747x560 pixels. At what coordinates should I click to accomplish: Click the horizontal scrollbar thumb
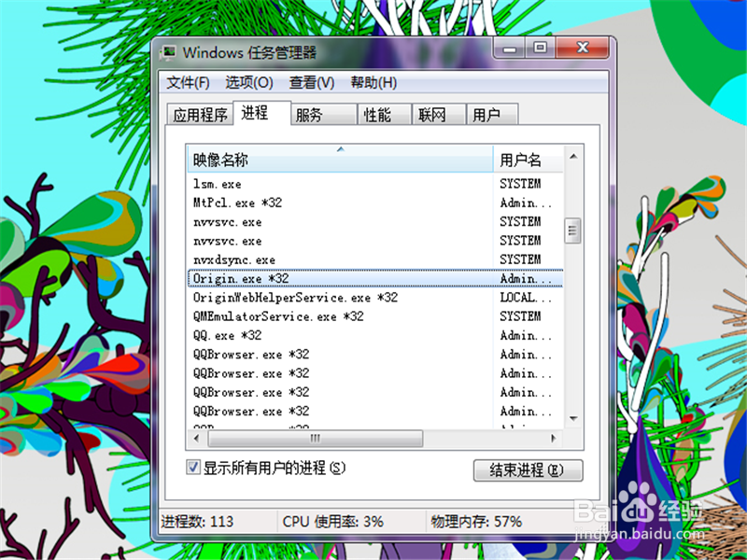[315, 439]
